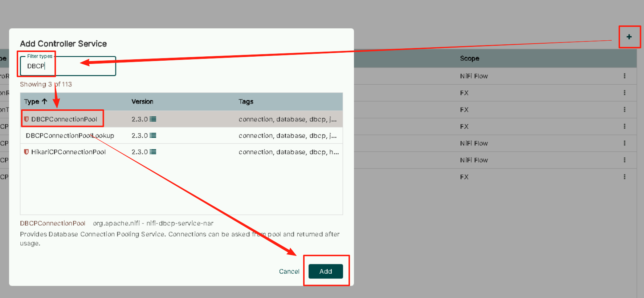The height and width of the screenshot is (298, 644).
Task: Open the kebab menu on the last FX row
Action: [624, 177]
